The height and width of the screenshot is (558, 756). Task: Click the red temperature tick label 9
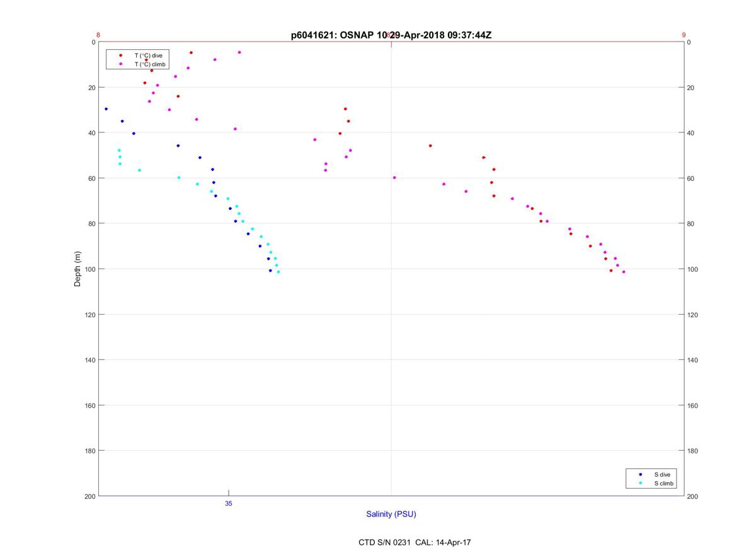click(x=684, y=35)
